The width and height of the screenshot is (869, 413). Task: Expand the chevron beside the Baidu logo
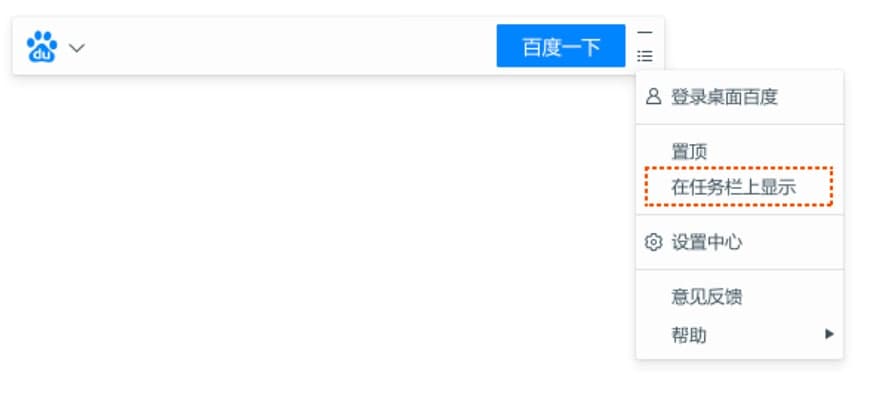click(x=76, y=47)
